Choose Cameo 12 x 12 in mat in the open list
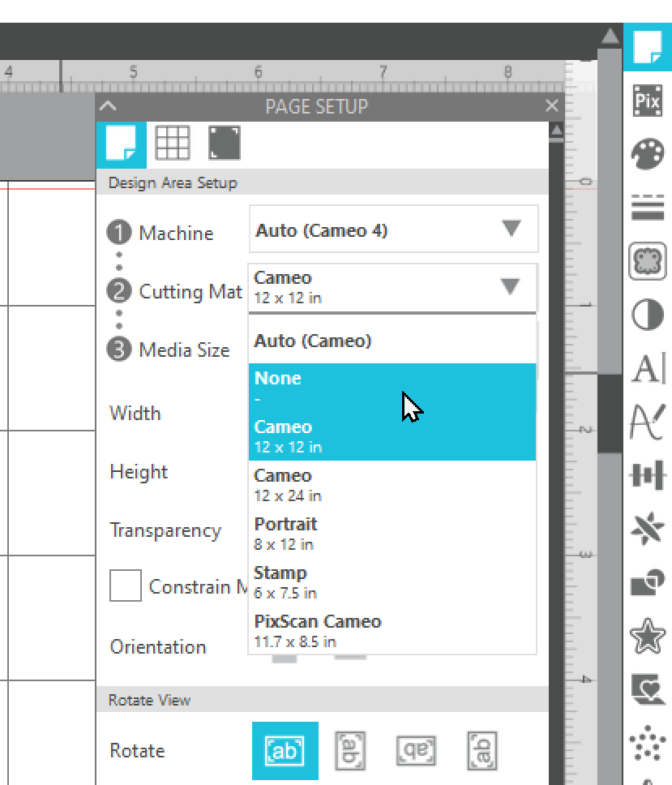 pyautogui.click(x=392, y=436)
